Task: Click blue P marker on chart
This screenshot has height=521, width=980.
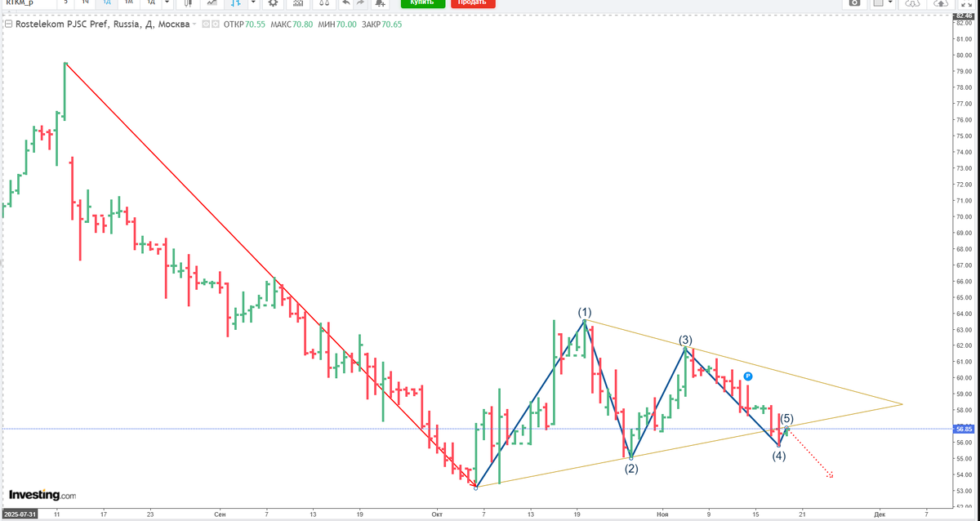Action: click(x=747, y=376)
